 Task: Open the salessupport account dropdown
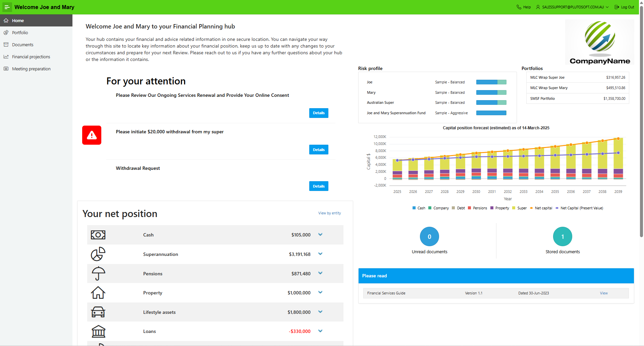point(573,7)
